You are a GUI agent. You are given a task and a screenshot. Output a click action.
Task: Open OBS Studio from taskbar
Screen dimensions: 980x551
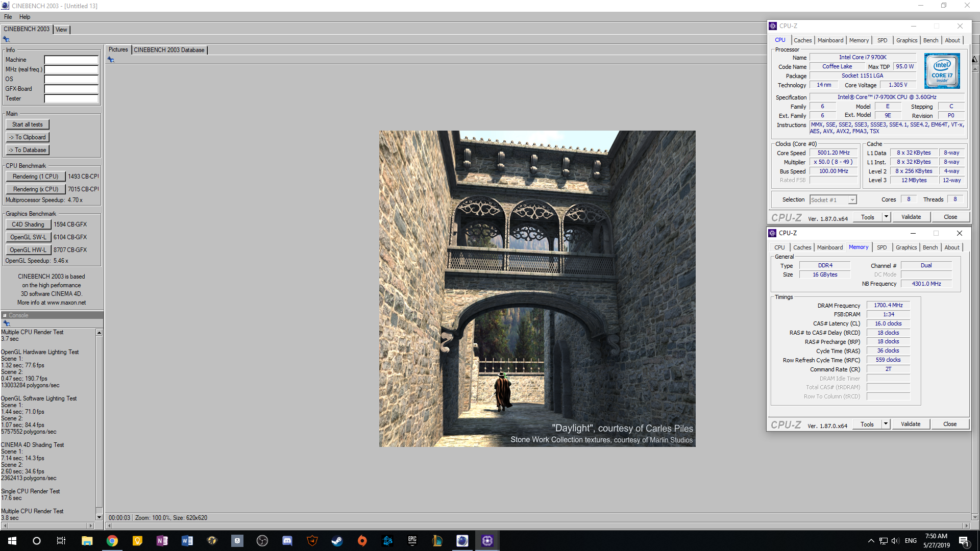(262, 541)
